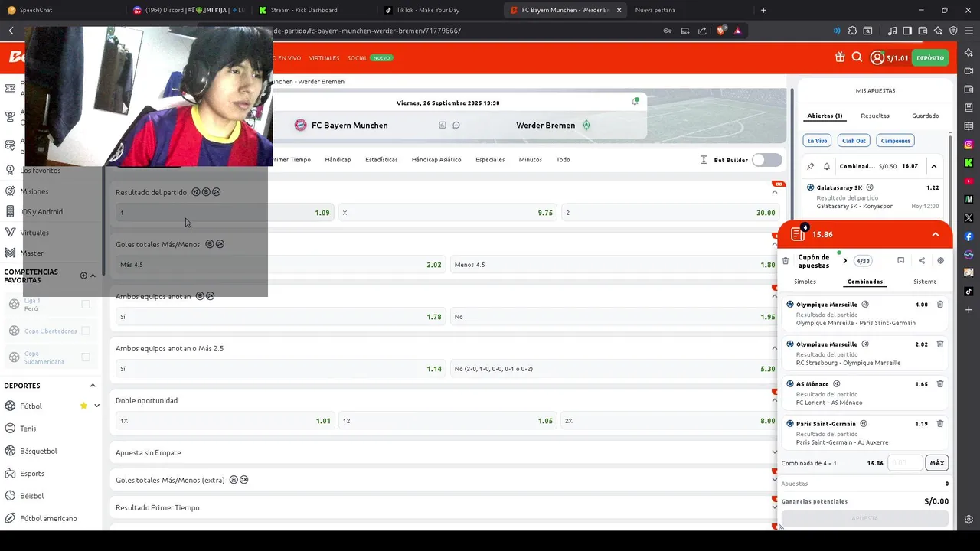Bet on Más 4.5 goals at 2.02
The width and height of the screenshot is (980, 551).
click(281, 265)
